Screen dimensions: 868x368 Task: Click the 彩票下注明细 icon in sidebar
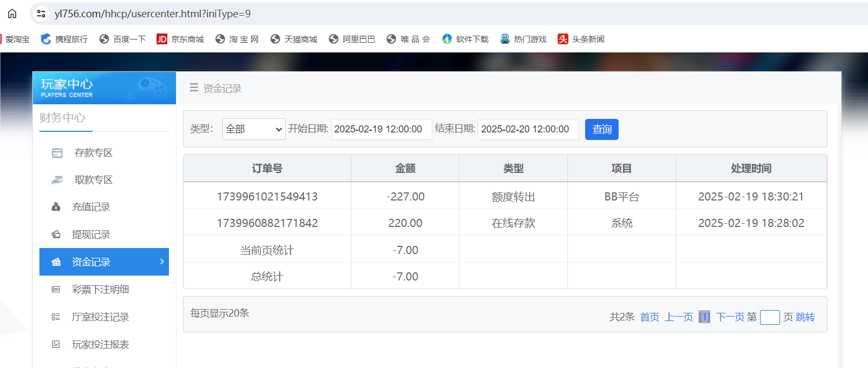pyautogui.click(x=56, y=290)
